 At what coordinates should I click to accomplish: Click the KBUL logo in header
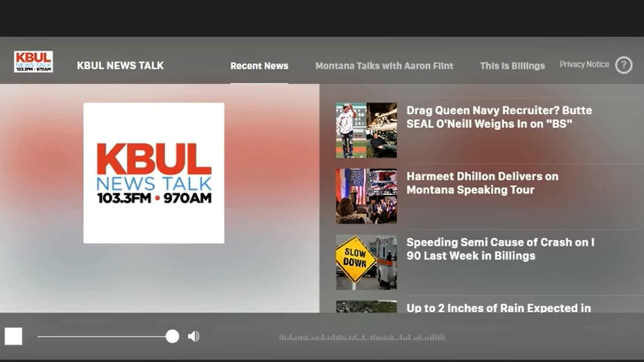33,62
